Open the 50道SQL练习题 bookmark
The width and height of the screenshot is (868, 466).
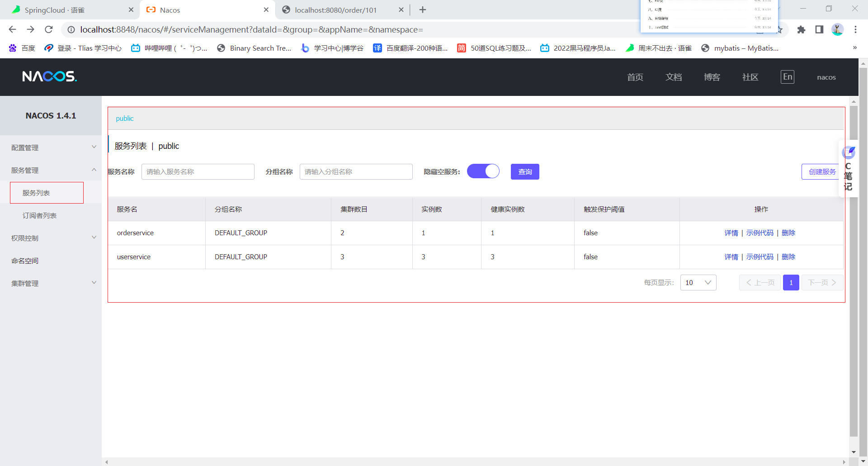pyautogui.click(x=494, y=48)
